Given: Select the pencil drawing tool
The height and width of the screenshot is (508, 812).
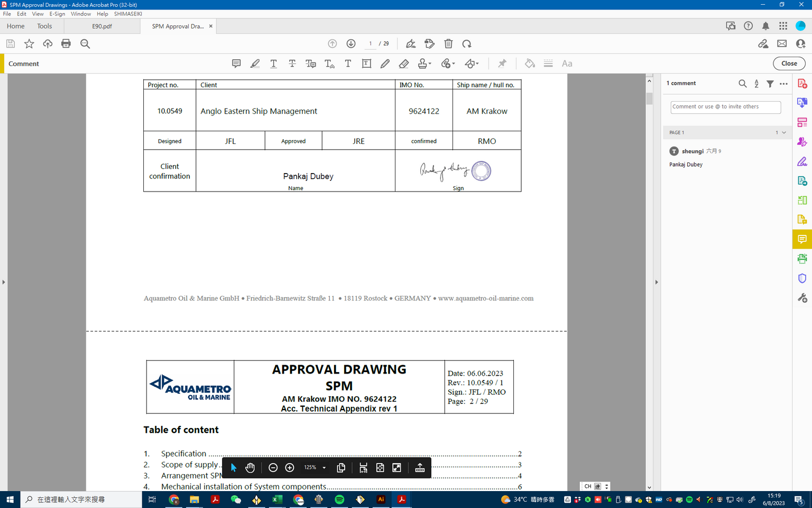Looking at the screenshot, I should [385, 63].
